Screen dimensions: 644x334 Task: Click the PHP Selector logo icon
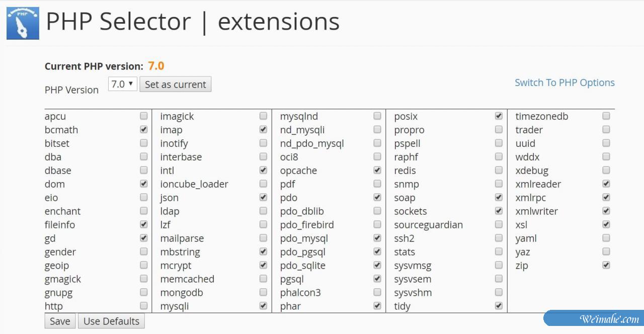click(23, 23)
